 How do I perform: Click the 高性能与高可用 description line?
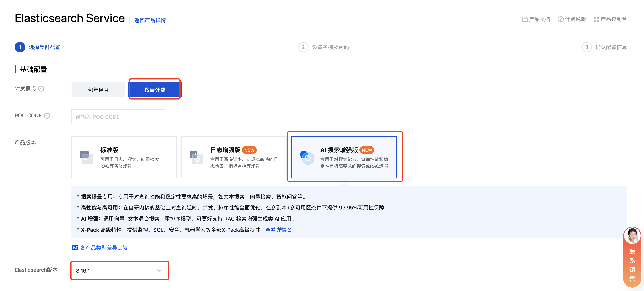click(x=235, y=208)
